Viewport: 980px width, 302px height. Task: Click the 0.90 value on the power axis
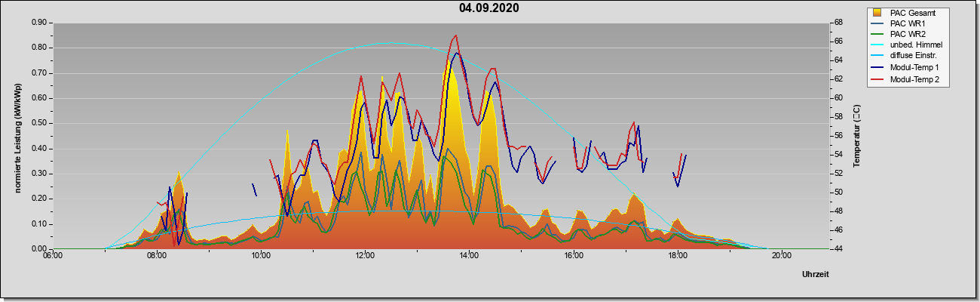(x=39, y=23)
